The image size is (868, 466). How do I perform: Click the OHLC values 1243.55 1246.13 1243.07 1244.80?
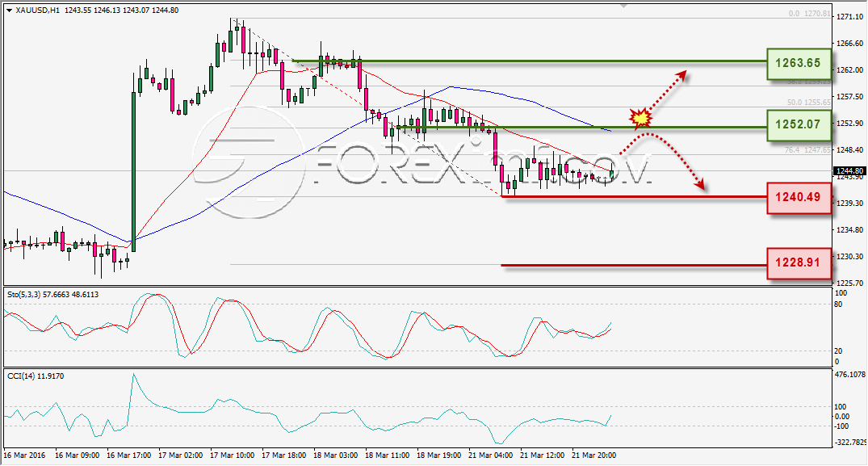(x=121, y=10)
